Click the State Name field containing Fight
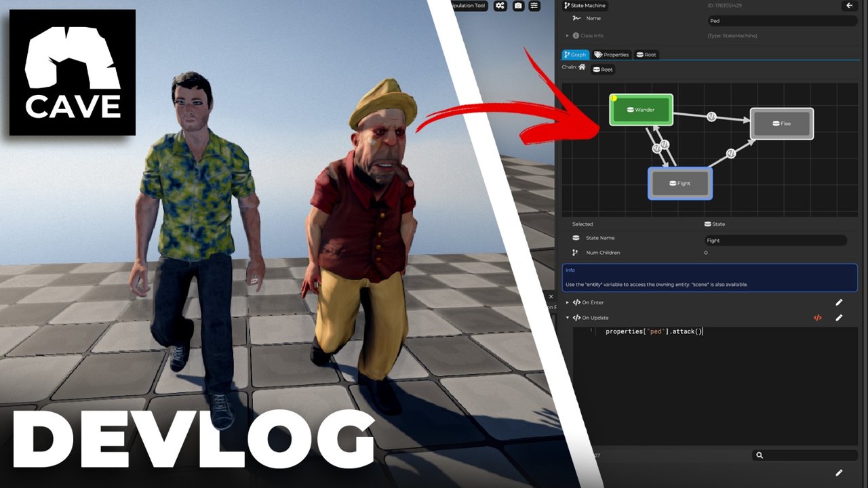Viewport: 868px width, 488px height. 776,240
